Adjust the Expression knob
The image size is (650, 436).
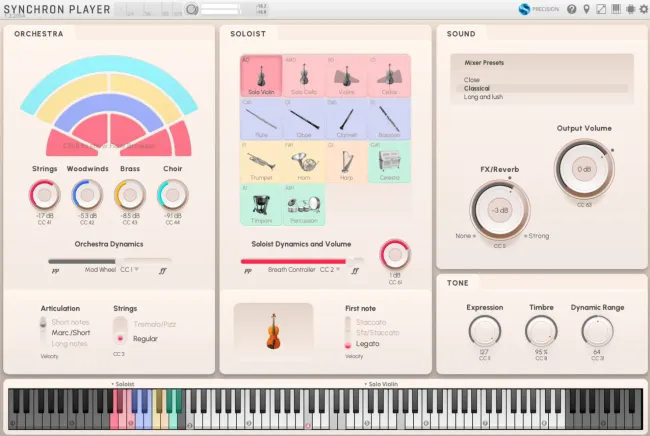(x=485, y=332)
